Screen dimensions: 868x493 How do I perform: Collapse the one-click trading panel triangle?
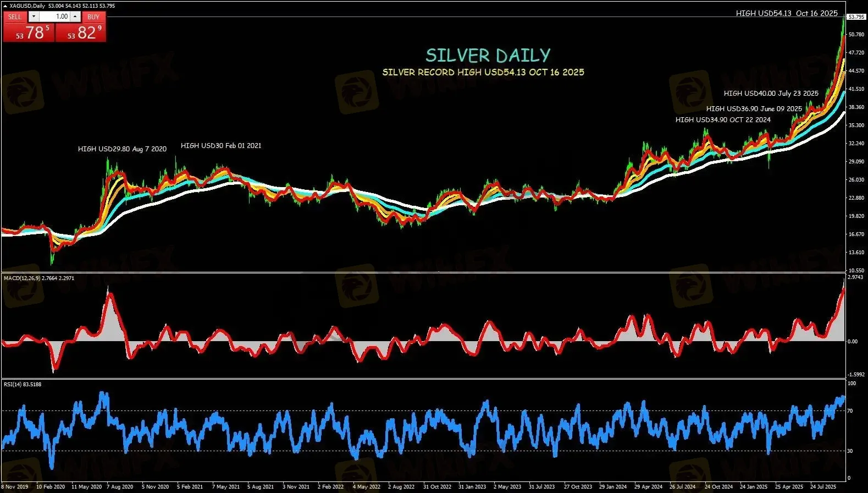(5, 6)
